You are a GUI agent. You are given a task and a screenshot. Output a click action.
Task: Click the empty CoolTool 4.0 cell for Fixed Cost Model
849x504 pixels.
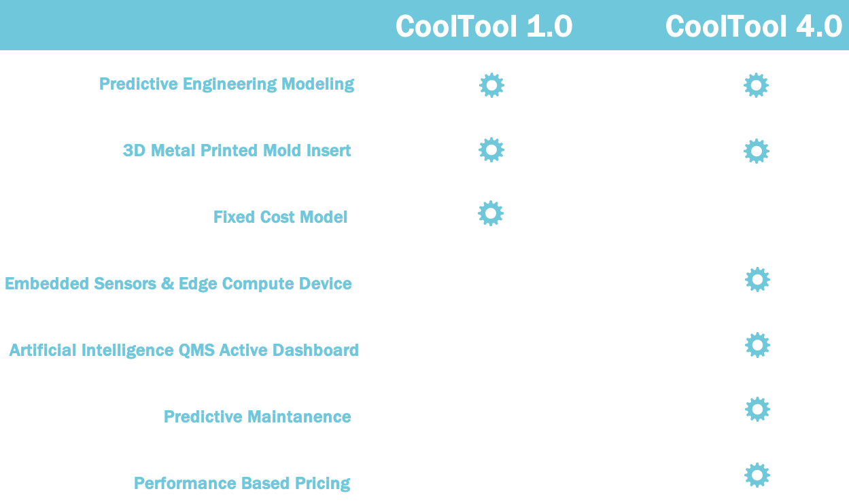point(756,216)
